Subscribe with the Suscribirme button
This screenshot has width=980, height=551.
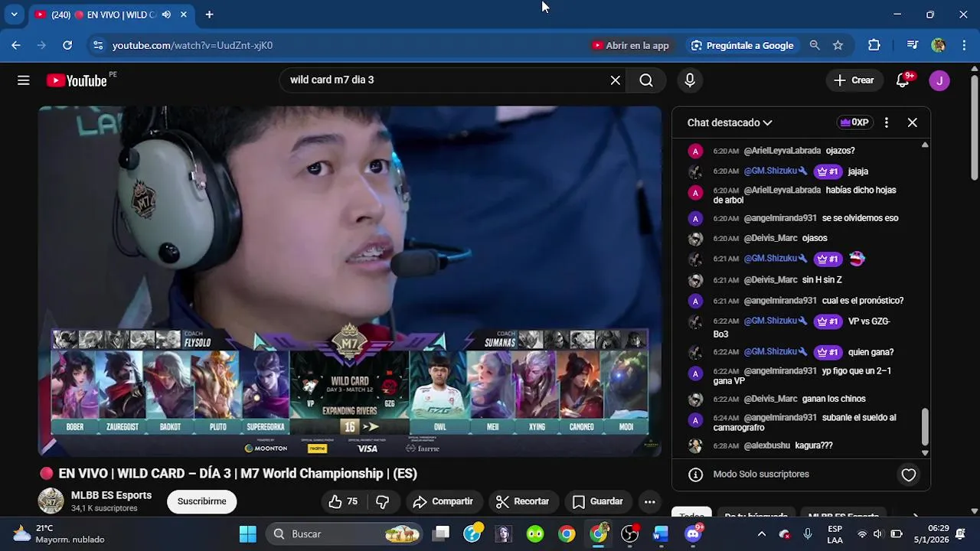click(x=202, y=502)
